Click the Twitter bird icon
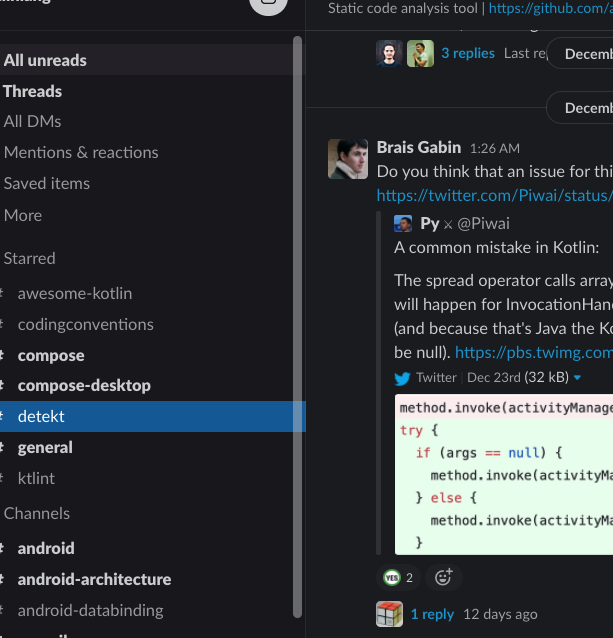The width and height of the screenshot is (613, 638). pos(402,378)
